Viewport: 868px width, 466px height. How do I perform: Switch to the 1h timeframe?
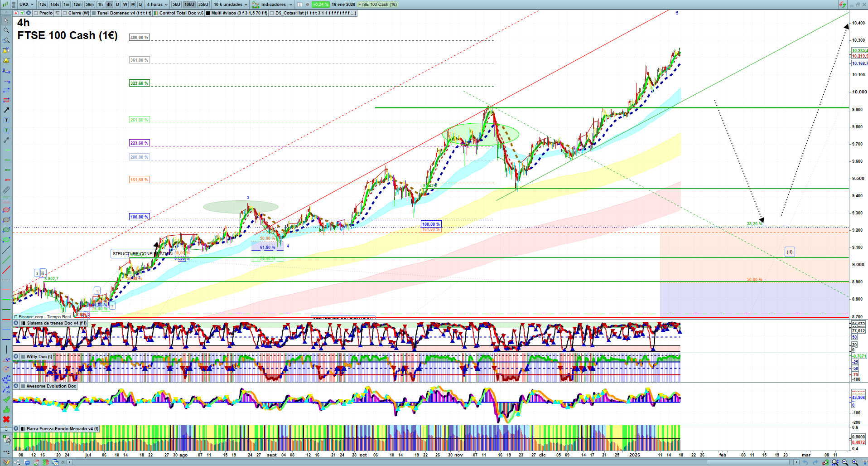coord(100,5)
